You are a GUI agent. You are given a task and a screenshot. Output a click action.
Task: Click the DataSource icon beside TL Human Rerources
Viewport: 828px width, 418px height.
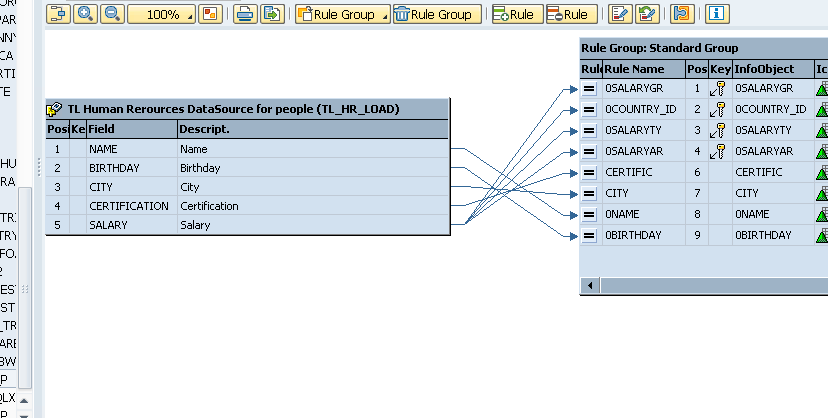coord(54,109)
